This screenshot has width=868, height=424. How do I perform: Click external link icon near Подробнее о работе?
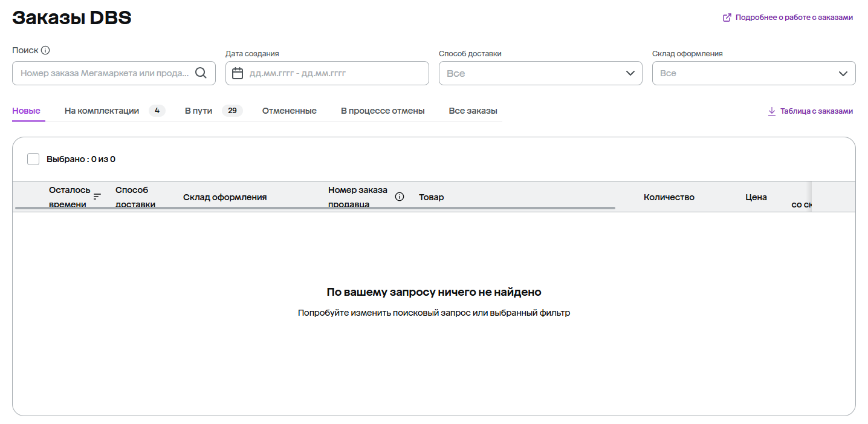727,18
